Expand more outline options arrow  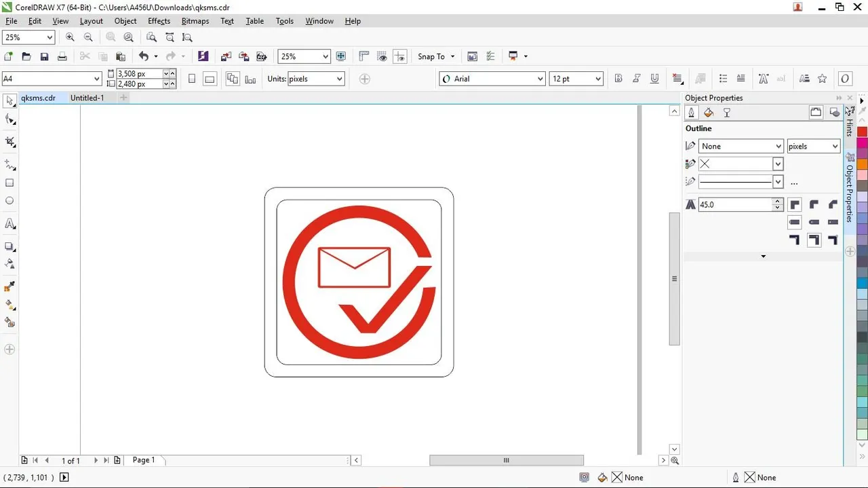tap(763, 257)
